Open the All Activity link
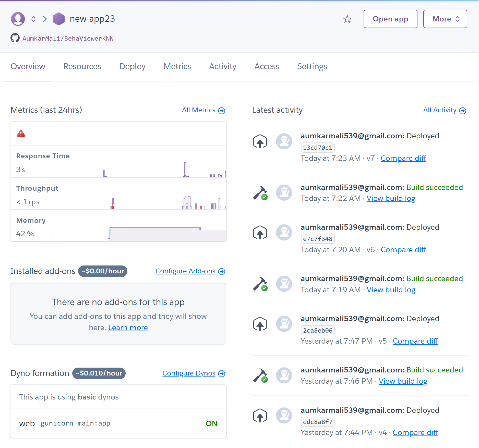This screenshot has height=448, width=479. pyautogui.click(x=440, y=110)
